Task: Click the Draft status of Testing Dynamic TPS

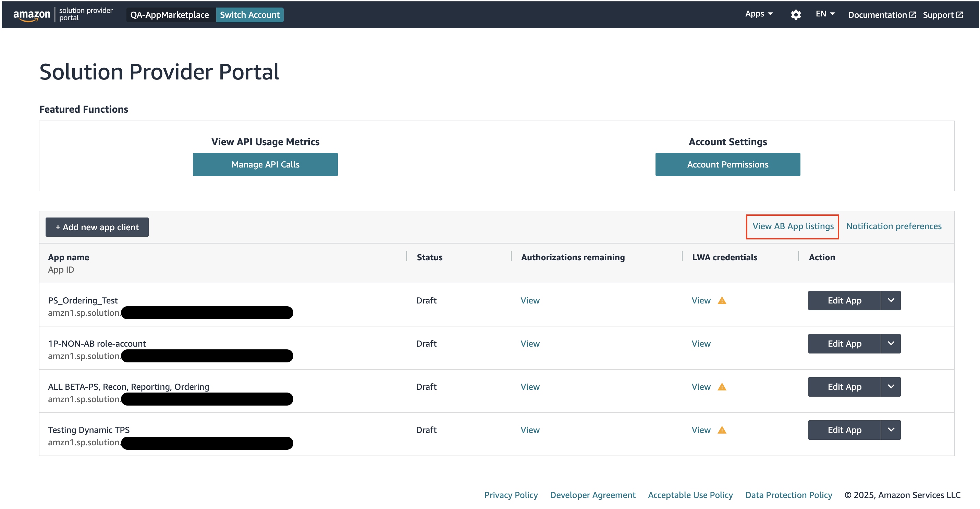Action: click(x=427, y=430)
